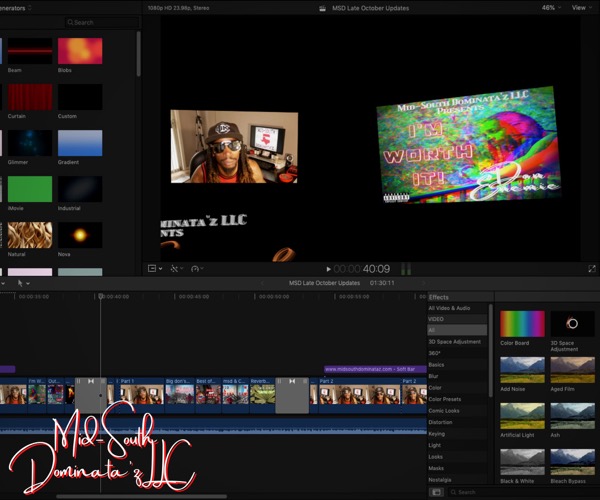
Task: Click the timeline horizontal scrollbar
Action: pos(142,497)
